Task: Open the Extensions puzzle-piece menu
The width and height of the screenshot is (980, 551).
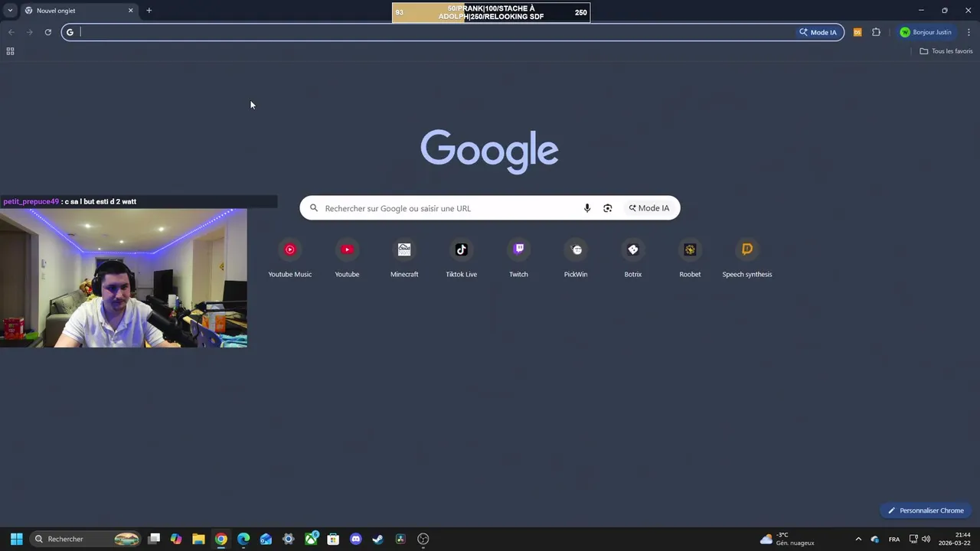Action: (876, 32)
